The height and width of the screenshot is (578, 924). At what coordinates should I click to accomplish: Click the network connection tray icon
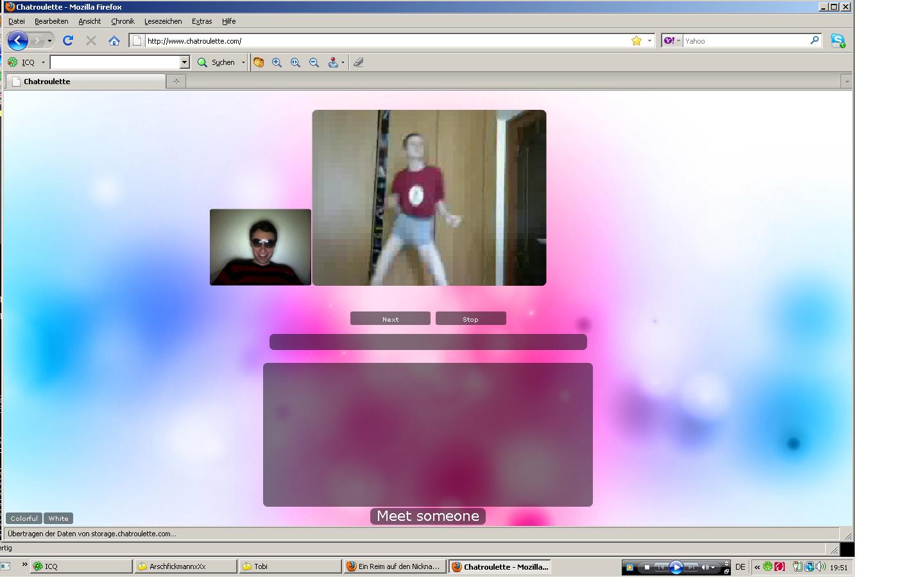[x=809, y=567]
